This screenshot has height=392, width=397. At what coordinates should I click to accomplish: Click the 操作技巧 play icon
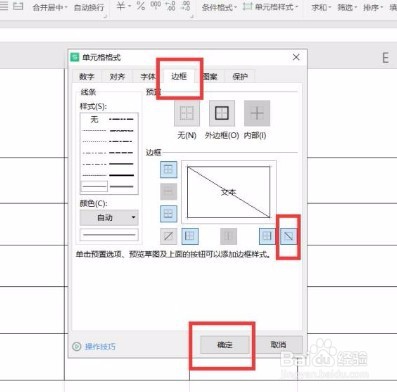coord(77,346)
